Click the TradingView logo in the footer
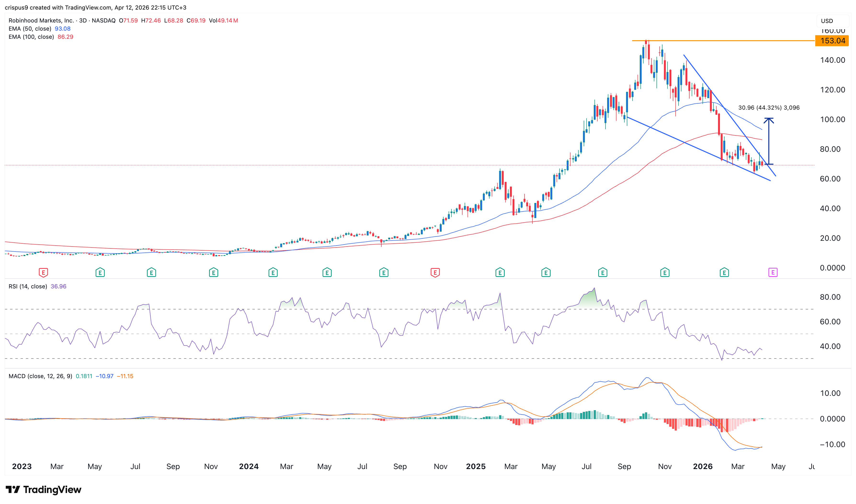 click(x=44, y=490)
